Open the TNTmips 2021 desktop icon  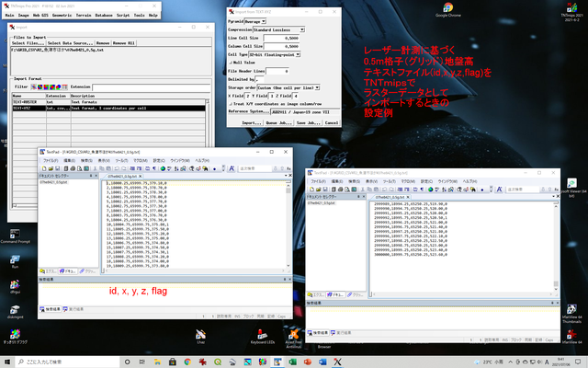(570, 11)
